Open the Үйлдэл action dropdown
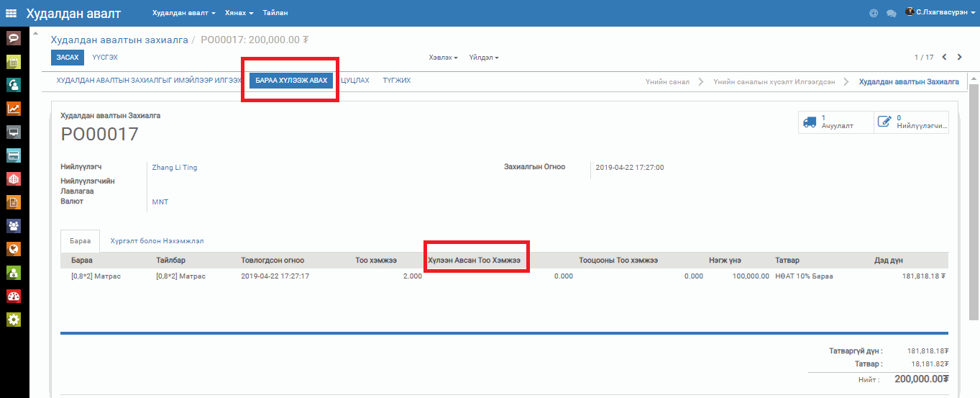The width and height of the screenshot is (980, 398). [x=483, y=58]
